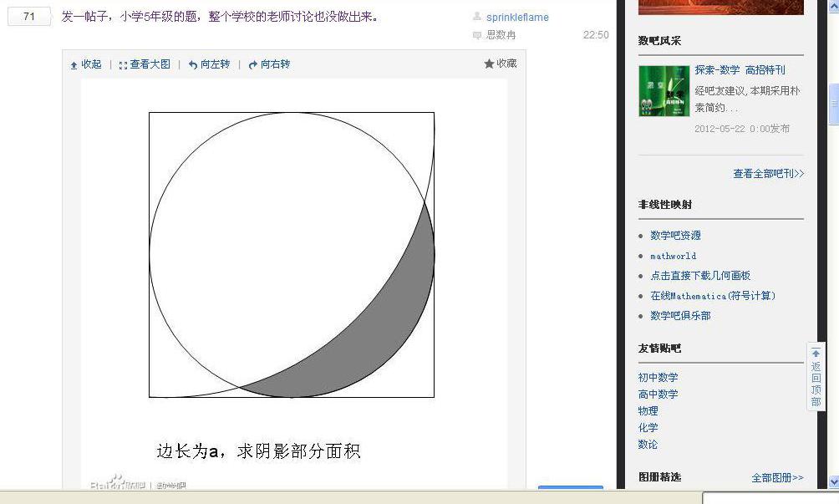Go to friend forum 数论
The width and height of the screenshot is (839, 504).
click(x=648, y=444)
